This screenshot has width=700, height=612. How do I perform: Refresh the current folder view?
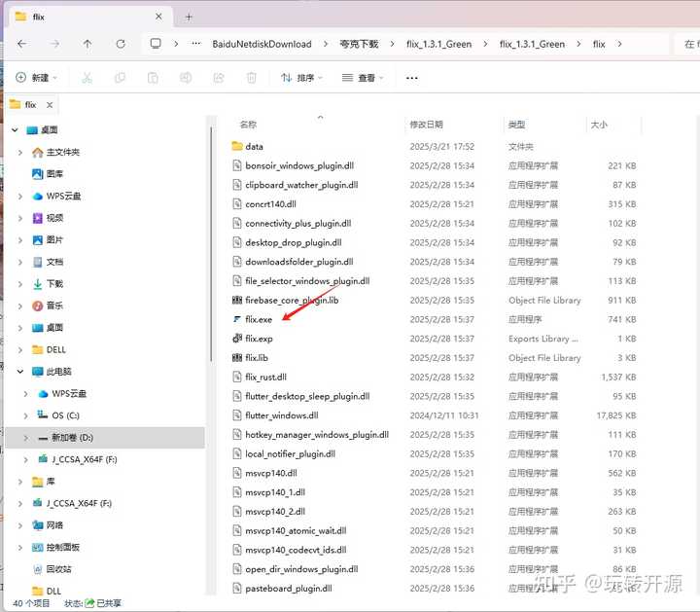[x=121, y=44]
